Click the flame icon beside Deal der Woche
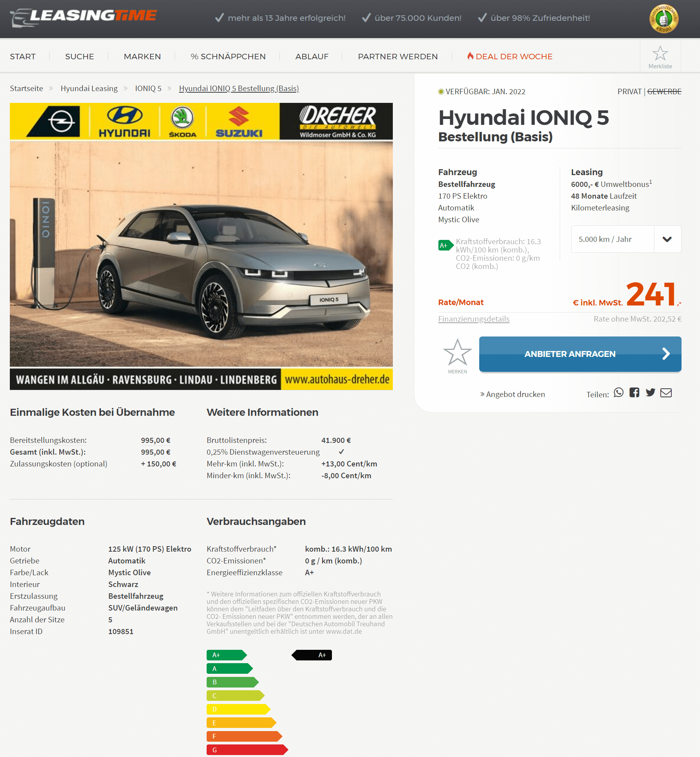Screen dimensions: 700x757 tap(470, 56)
